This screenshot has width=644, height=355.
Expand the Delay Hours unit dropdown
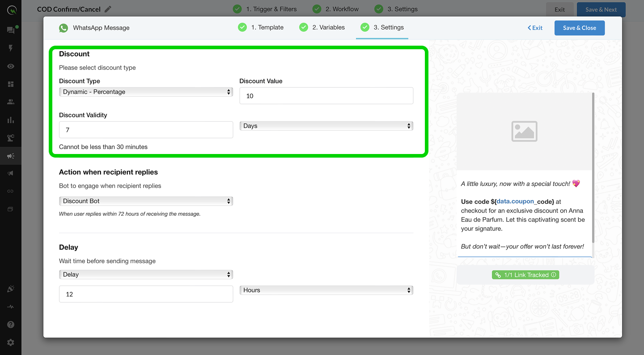(x=326, y=290)
